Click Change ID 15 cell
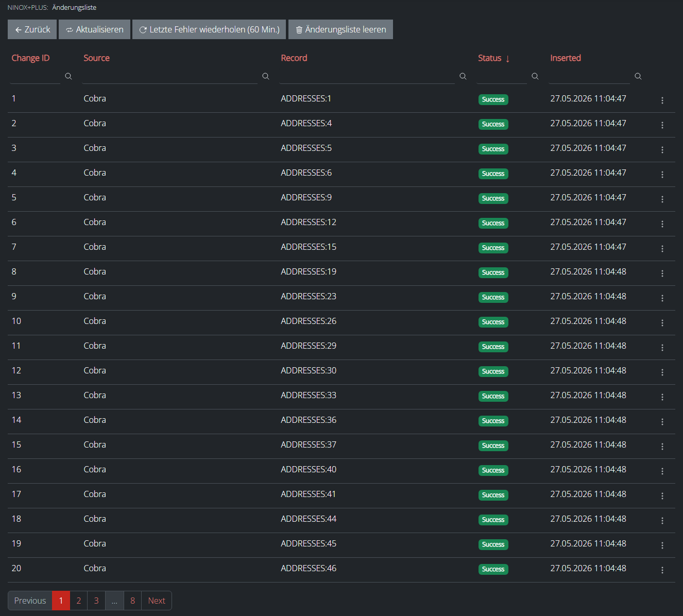This screenshot has height=616, width=683. pos(16,444)
